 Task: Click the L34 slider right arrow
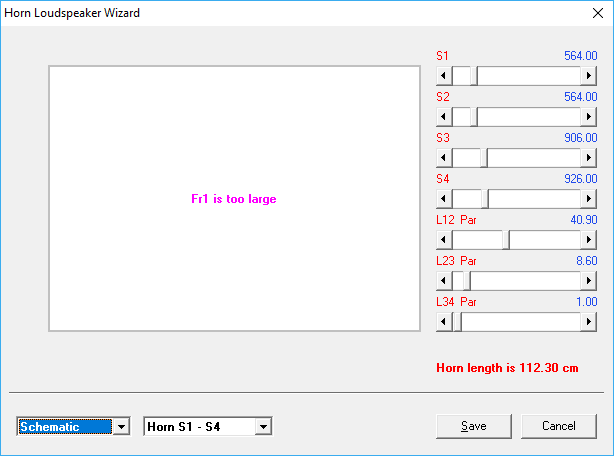[589, 322]
